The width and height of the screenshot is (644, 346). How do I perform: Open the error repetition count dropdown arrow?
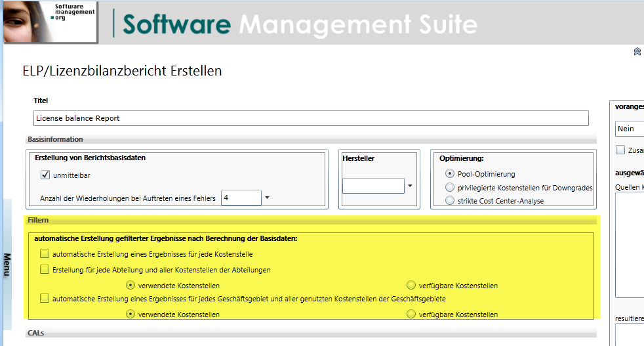pyautogui.click(x=267, y=198)
